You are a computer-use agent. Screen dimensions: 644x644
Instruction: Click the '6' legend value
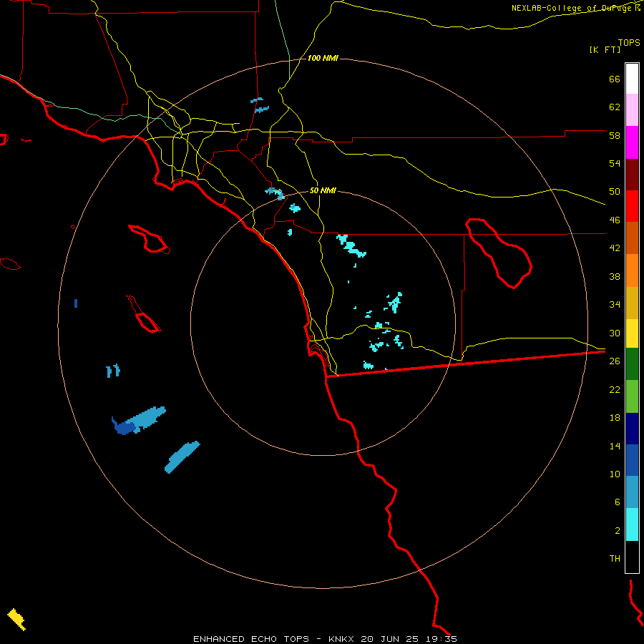[618, 502]
